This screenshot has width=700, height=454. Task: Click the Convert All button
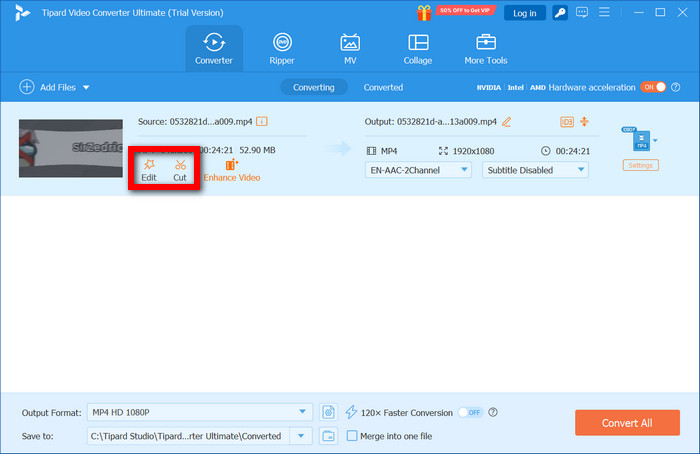point(627,422)
